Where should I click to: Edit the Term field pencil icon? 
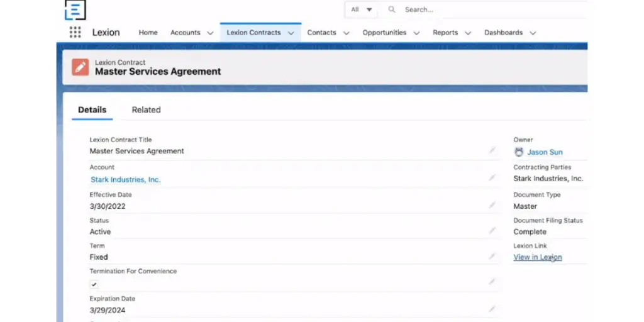pyautogui.click(x=492, y=257)
